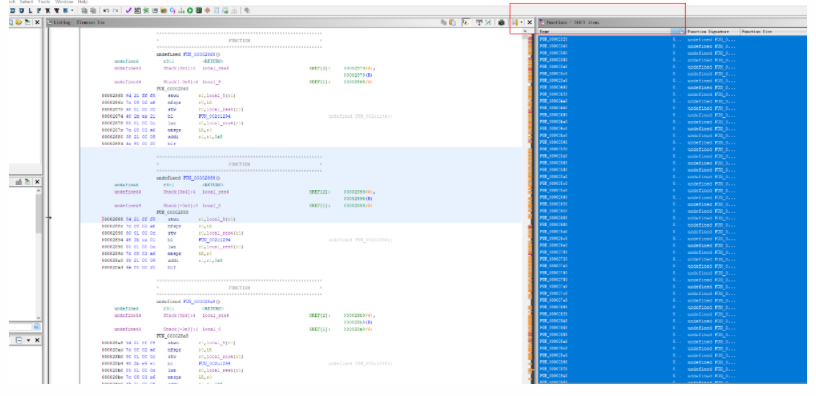Go to next Label with the L icon
816x396 pixels.
pyautogui.click(x=30, y=10)
